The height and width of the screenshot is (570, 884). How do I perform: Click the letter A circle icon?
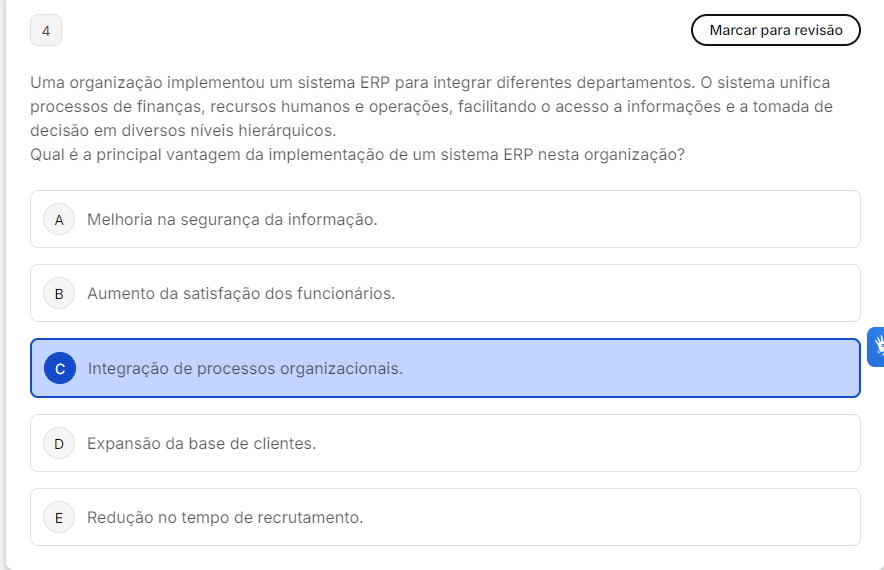click(59, 220)
